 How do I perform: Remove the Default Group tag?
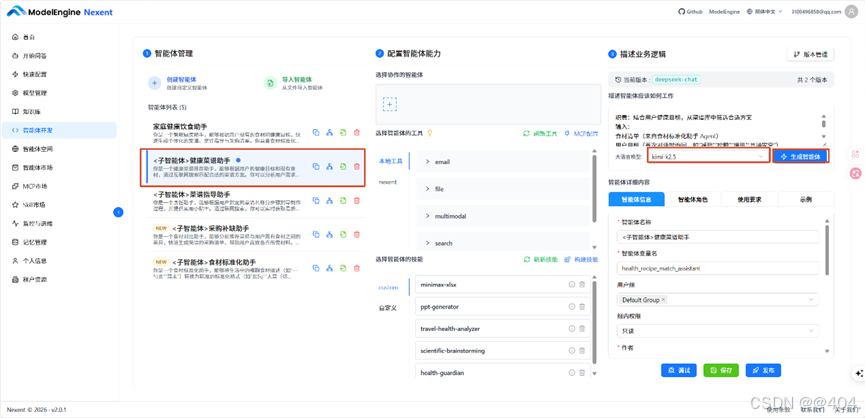[664, 300]
